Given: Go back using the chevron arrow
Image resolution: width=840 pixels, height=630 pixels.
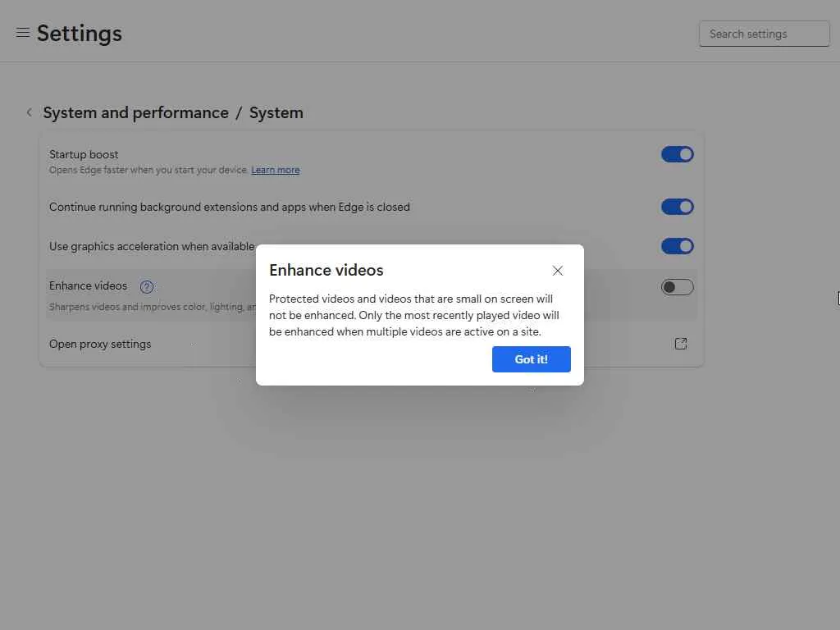Looking at the screenshot, I should point(30,112).
